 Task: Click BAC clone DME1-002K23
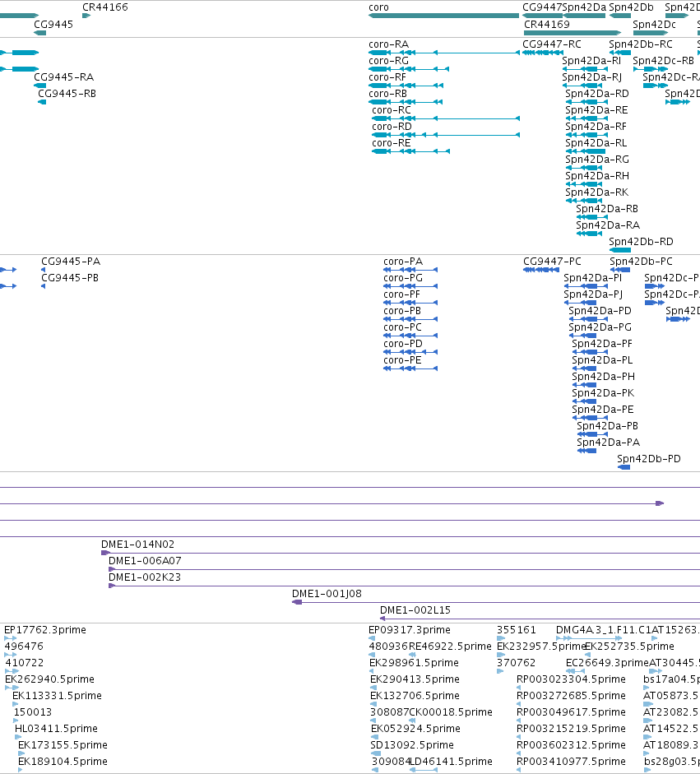click(x=145, y=577)
